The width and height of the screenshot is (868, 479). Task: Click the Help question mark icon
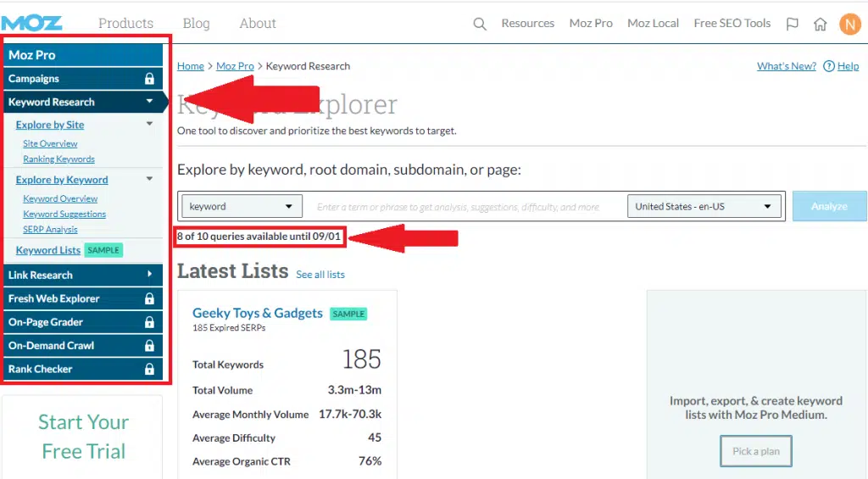click(x=829, y=66)
